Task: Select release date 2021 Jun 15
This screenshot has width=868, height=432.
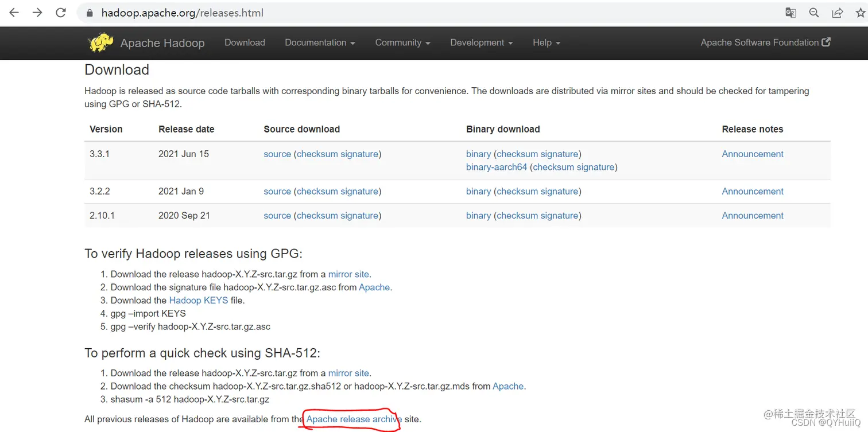Action: (x=184, y=154)
